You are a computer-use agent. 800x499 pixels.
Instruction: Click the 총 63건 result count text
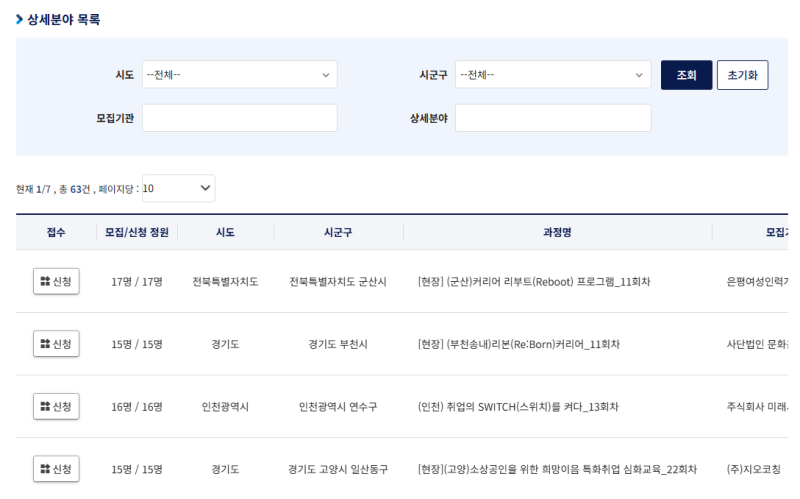(74, 189)
